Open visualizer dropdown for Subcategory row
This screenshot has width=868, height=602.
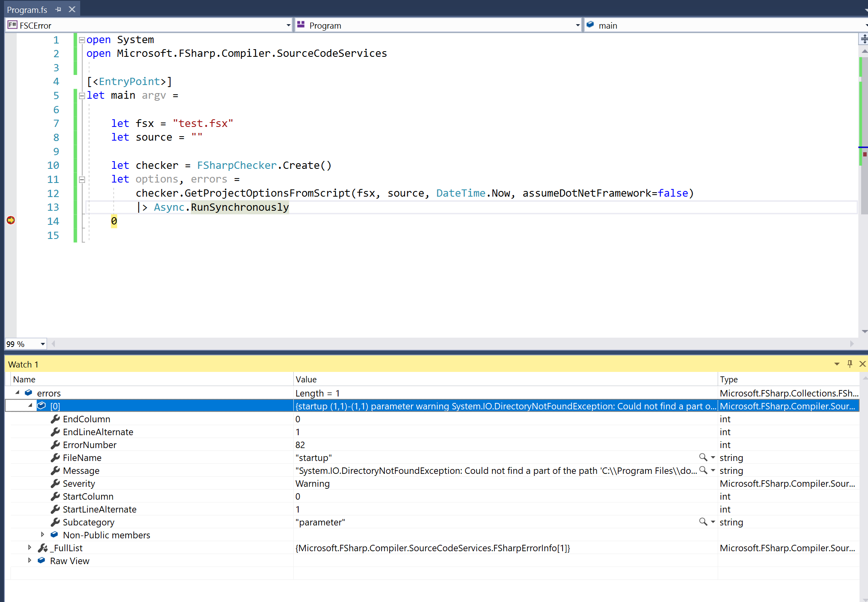[713, 522]
